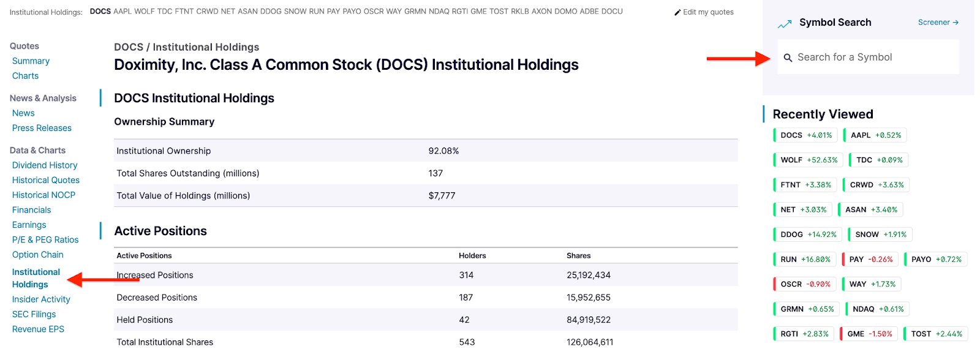The image size is (980, 349).
Task: Open Historical Quotes
Action: pos(46,180)
